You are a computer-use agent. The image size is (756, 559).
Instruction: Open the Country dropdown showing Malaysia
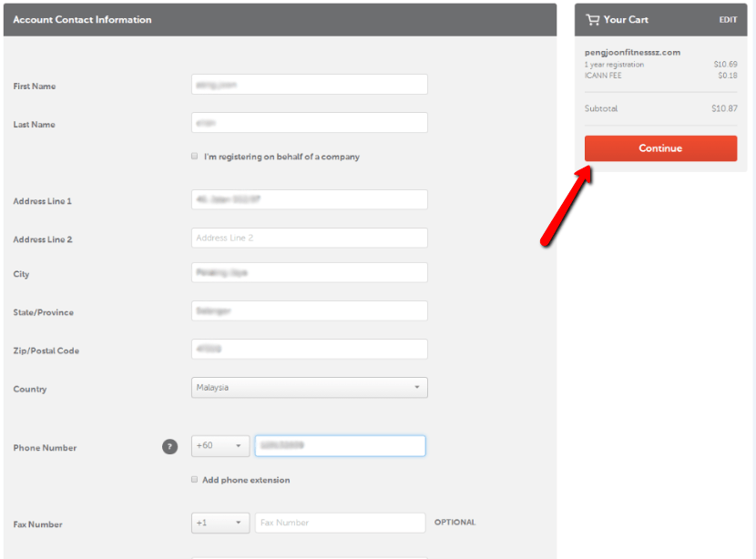tap(309, 388)
